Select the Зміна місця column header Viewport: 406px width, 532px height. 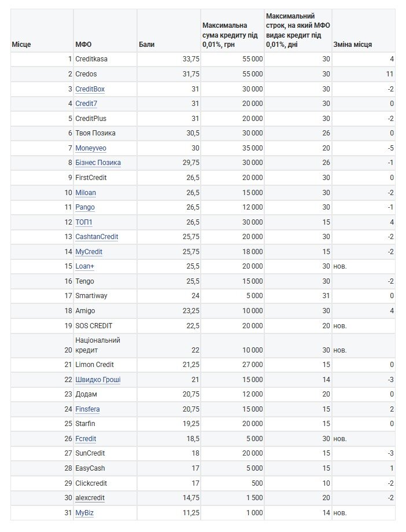click(363, 31)
